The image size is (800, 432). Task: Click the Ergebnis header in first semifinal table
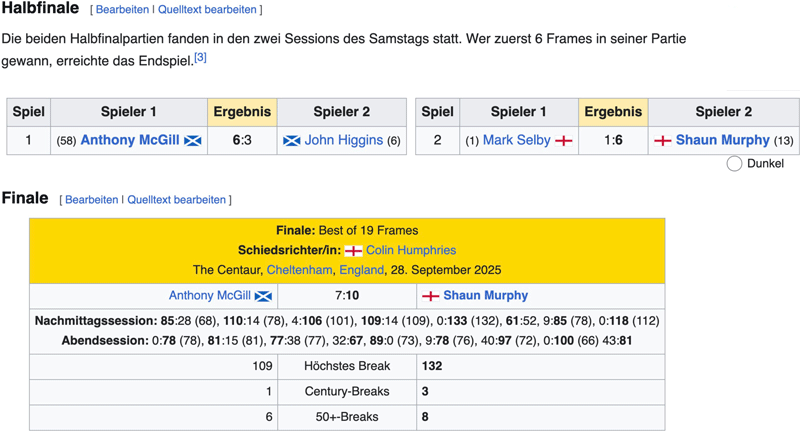click(244, 112)
